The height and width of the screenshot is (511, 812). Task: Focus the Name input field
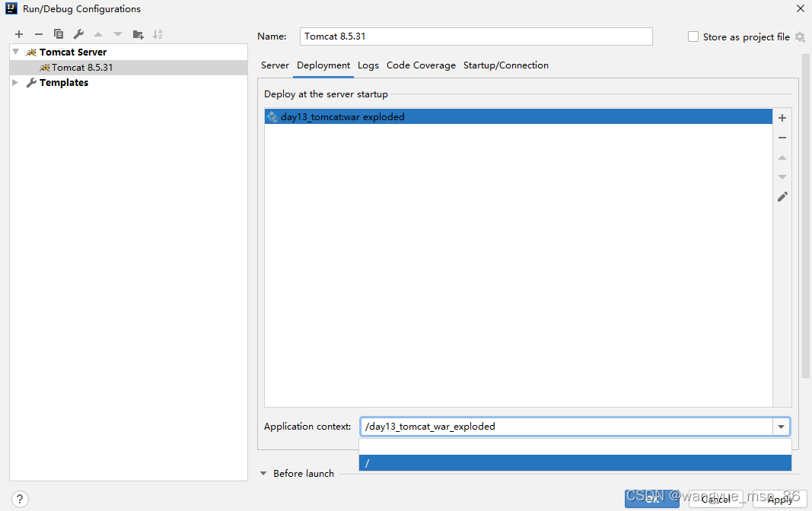[476, 36]
